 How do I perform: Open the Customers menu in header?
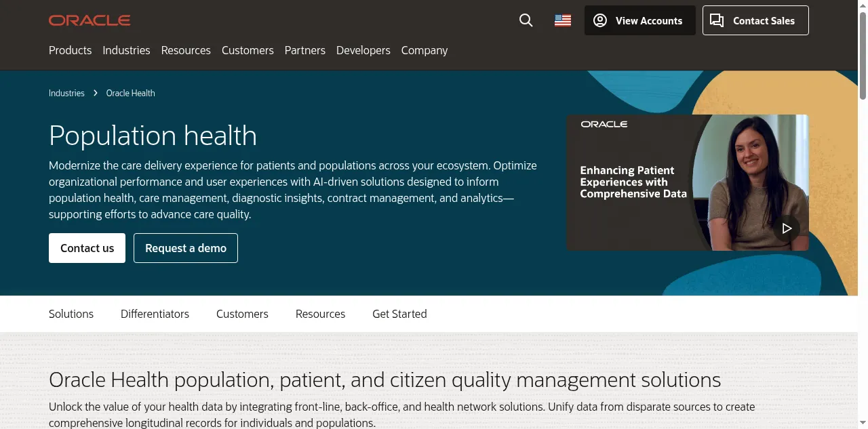point(248,50)
